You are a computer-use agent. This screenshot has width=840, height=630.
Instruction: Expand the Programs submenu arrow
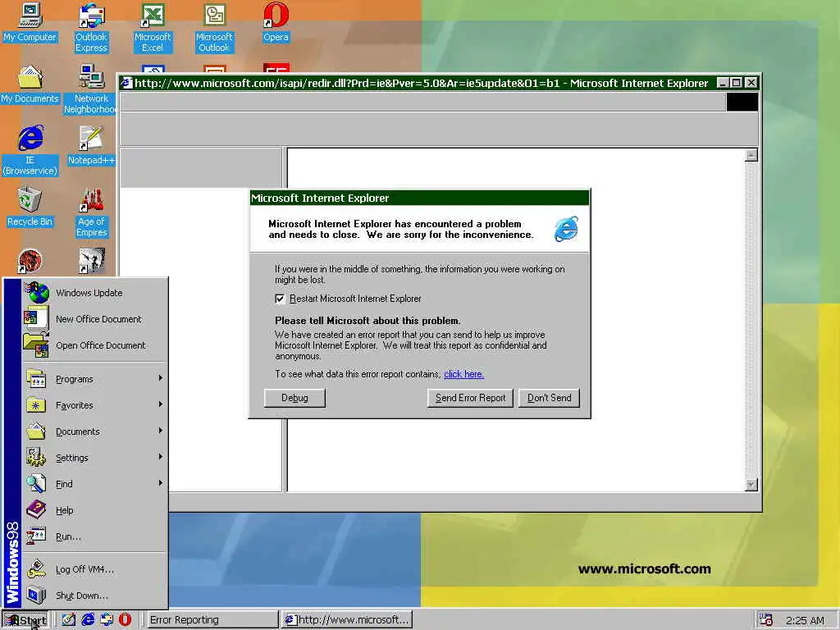point(160,378)
